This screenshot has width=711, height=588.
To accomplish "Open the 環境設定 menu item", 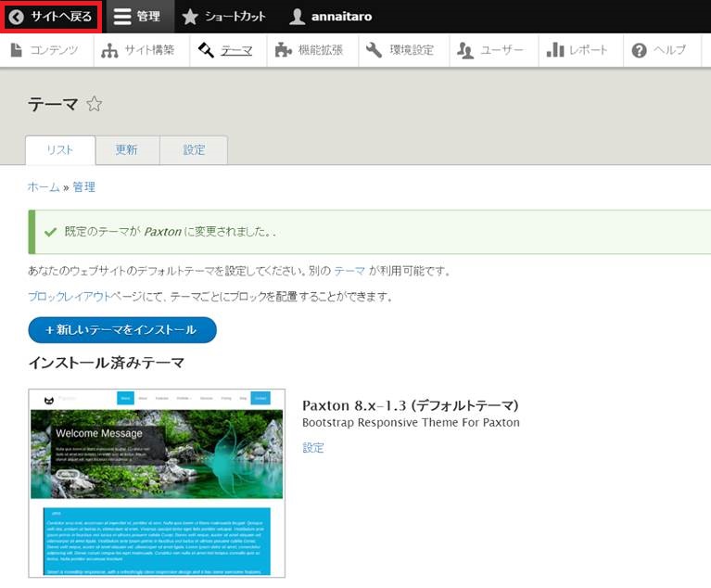I will (404, 50).
